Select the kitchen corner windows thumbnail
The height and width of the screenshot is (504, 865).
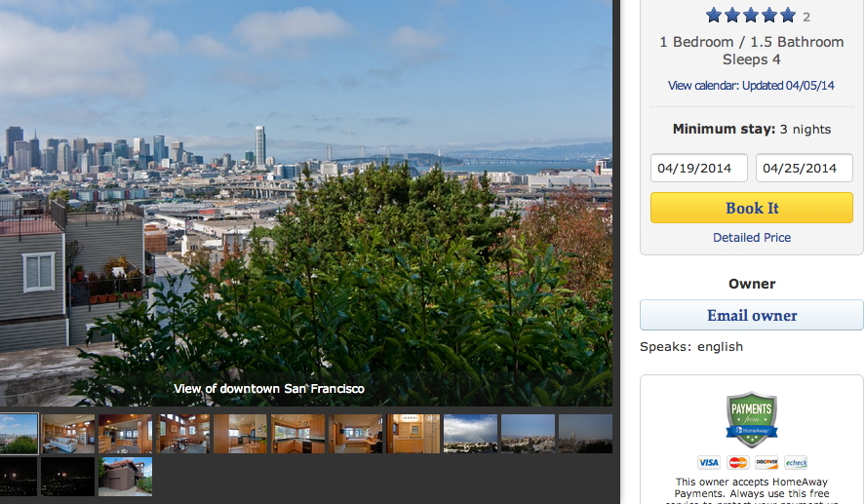[x=297, y=434]
